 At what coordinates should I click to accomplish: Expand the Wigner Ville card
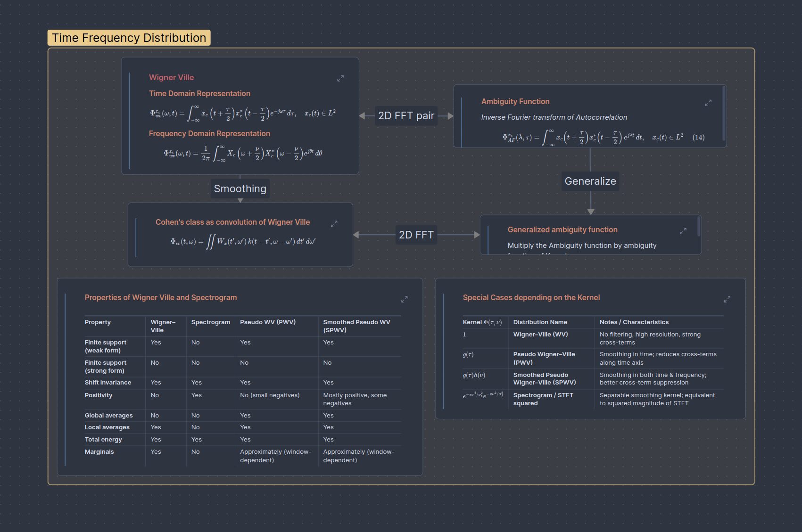pyautogui.click(x=340, y=79)
